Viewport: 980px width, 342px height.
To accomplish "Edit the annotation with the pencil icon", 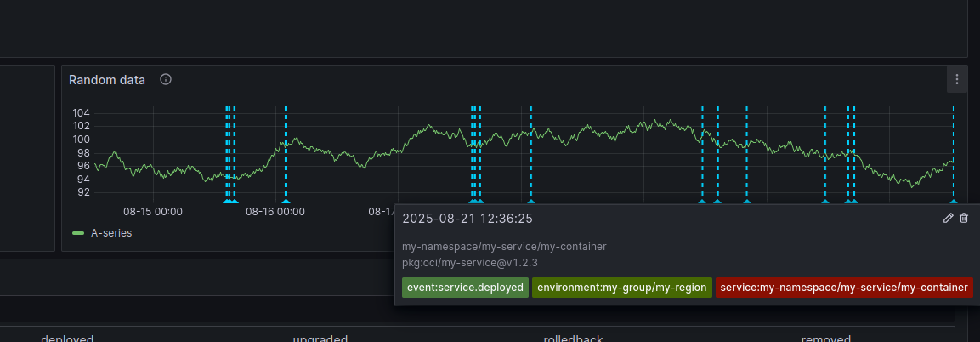I will [948, 218].
